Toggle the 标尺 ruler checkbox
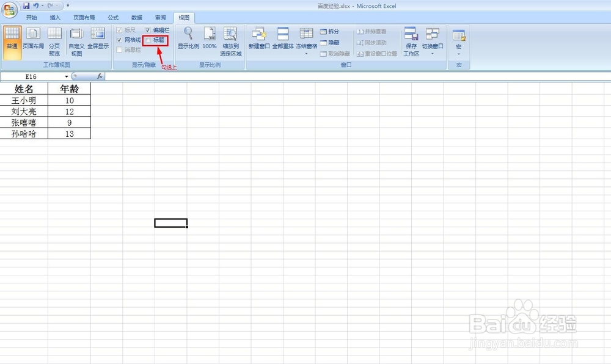Screen dimensions: 611x364 point(119,30)
